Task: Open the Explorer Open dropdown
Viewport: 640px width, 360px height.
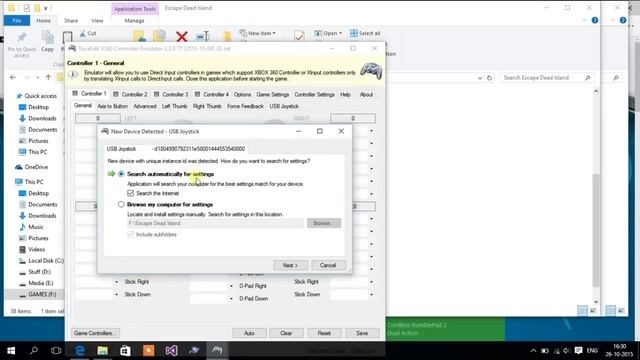Action: (328, 33)
